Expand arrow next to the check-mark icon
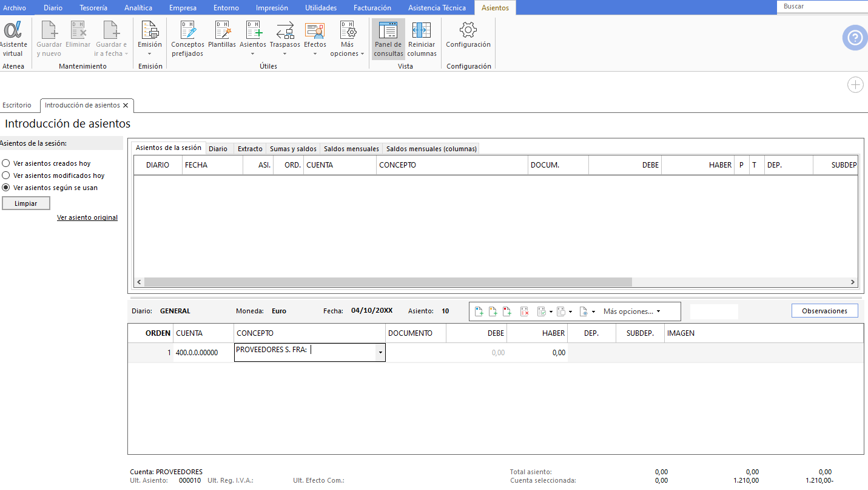 pos(551,312)
